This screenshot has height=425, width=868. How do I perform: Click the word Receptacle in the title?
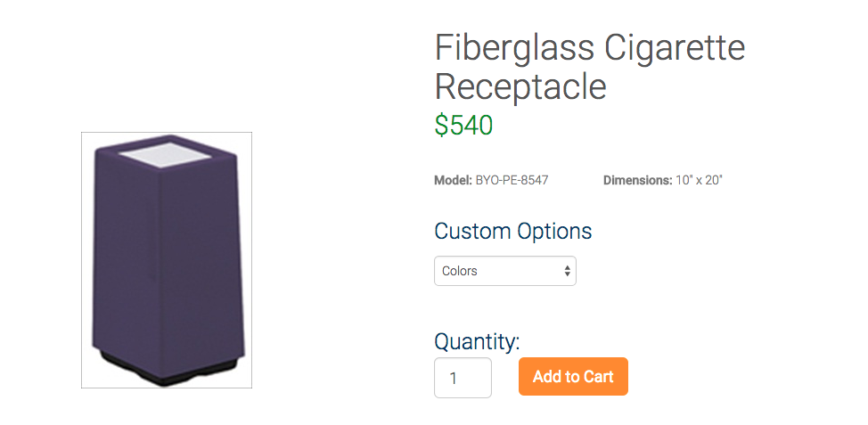coord(520,86)
